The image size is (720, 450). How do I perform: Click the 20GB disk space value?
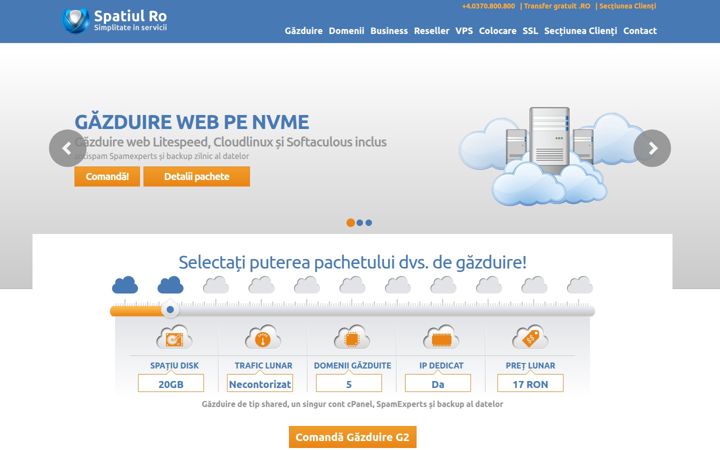coord(171,383)
